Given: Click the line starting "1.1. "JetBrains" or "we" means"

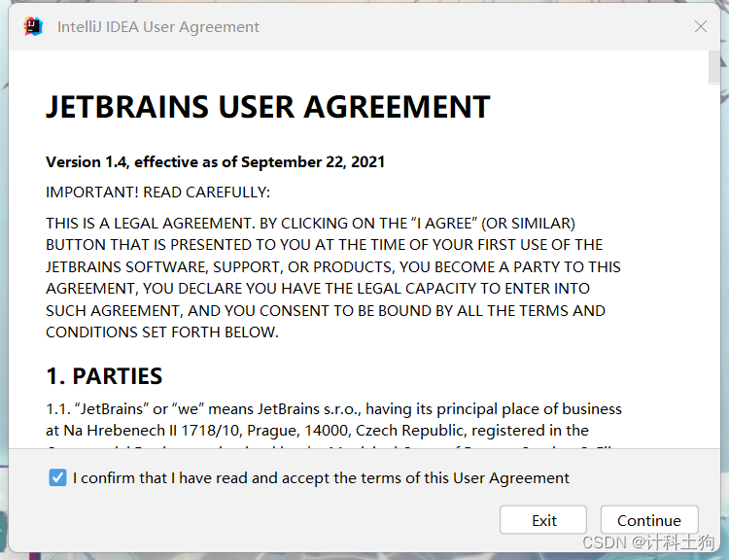Looking at the screenshot, I should click(x=333, y=409).
